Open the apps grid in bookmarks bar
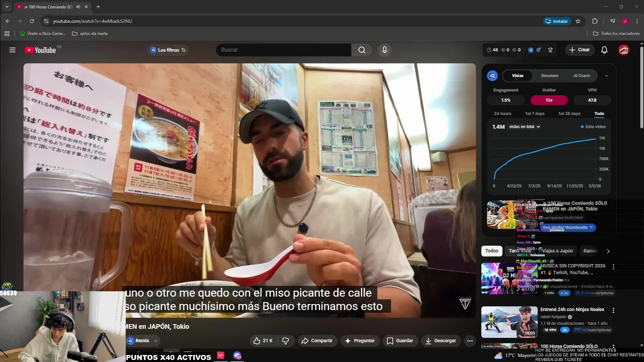 point(7,34)
